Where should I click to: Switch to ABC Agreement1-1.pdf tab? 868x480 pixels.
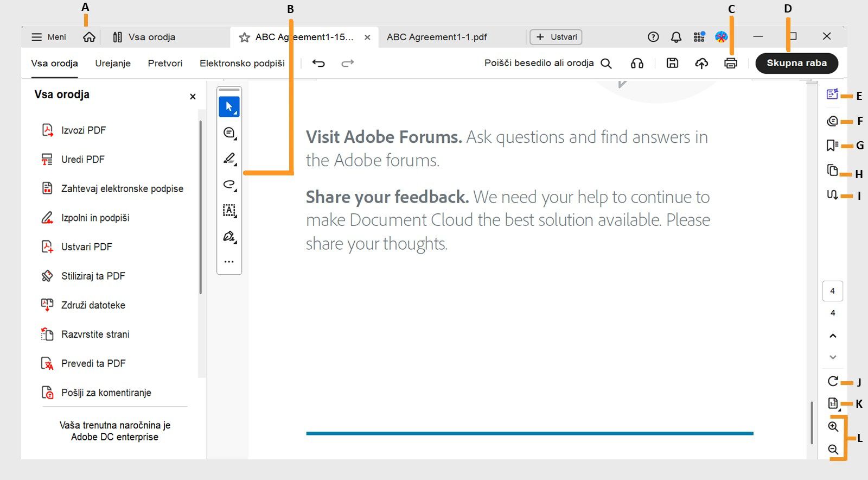437,37
